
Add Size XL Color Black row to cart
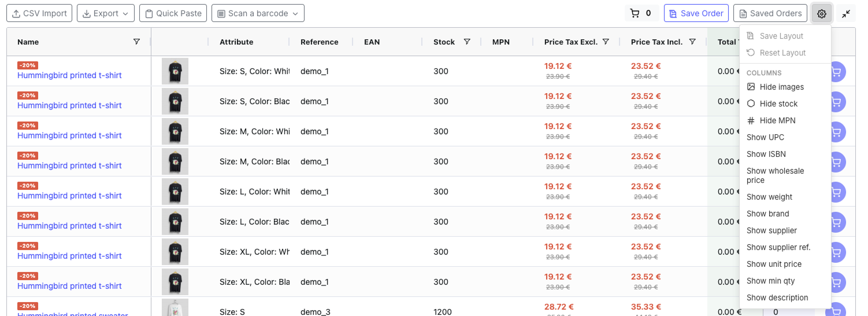point(836,282)
